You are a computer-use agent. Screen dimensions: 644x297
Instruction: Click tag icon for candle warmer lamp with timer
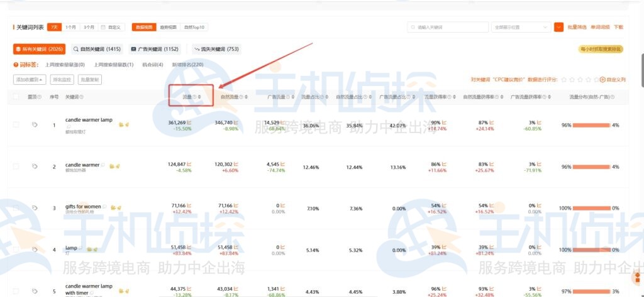(35, 291)
